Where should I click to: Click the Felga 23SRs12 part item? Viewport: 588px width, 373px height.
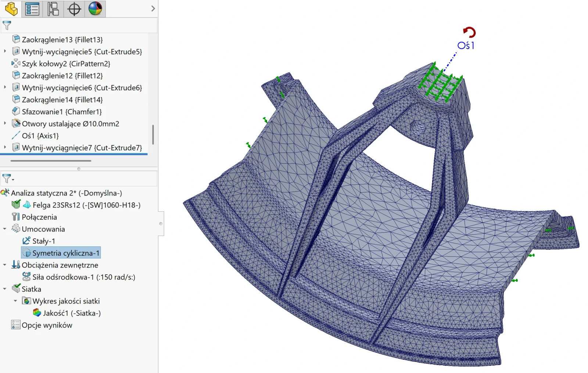click(x=86, y=205)
